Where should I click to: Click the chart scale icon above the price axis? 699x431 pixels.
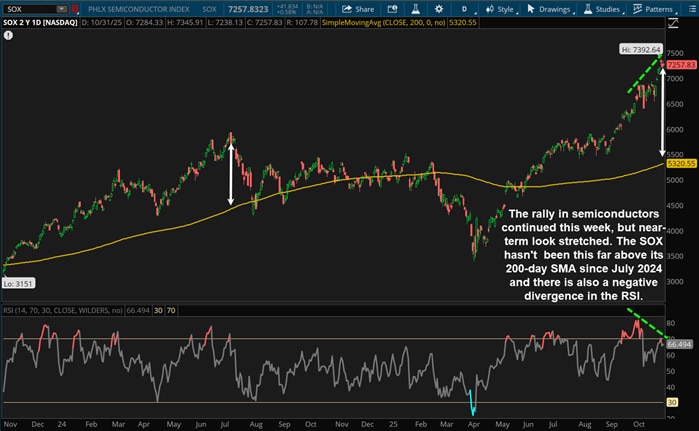tap(673, 23)
